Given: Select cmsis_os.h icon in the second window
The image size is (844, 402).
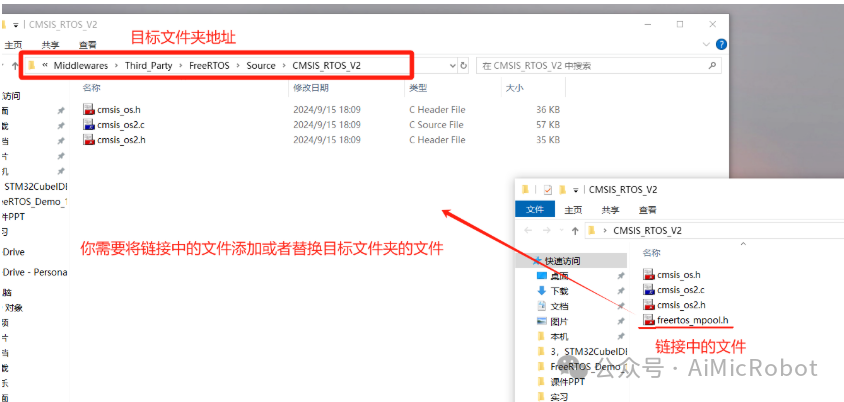Looking at the screenshot, I should click(649, 274).
